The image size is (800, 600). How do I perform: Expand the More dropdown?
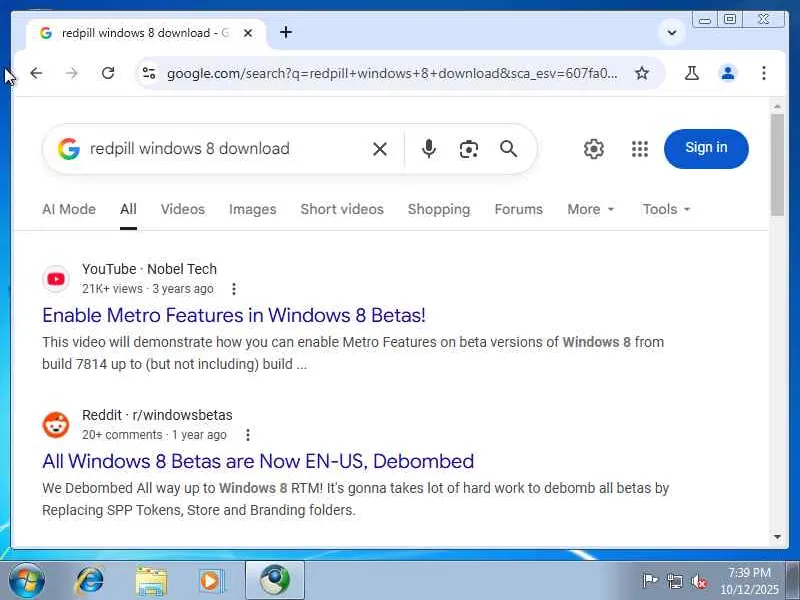(591, 209)
